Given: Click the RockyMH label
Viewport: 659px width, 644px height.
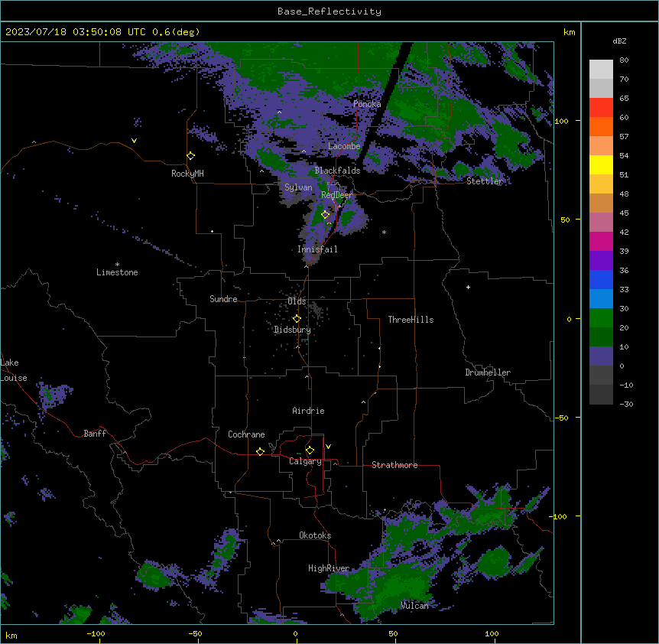Looking at the screenshot, I should [x=187, y=174].
